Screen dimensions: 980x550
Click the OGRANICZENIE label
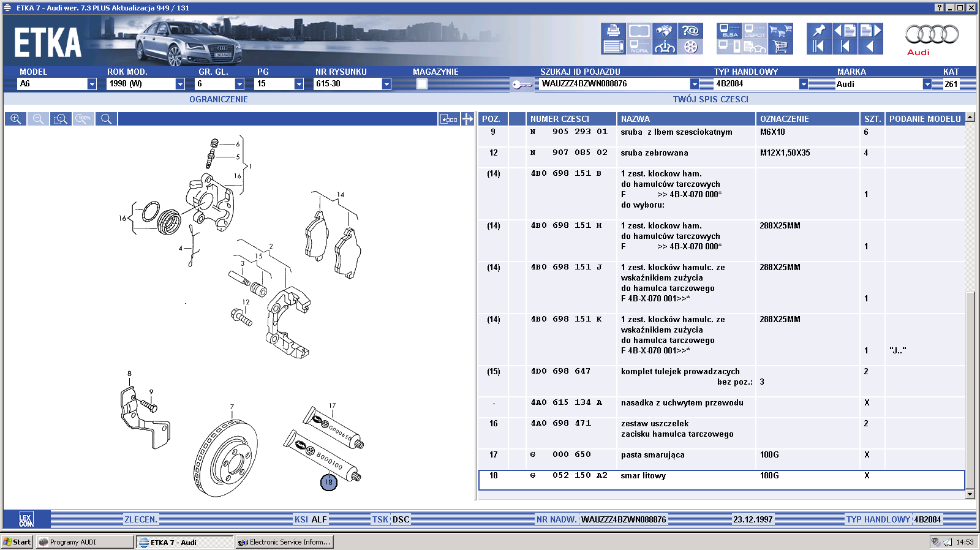[x=219, y=99]
